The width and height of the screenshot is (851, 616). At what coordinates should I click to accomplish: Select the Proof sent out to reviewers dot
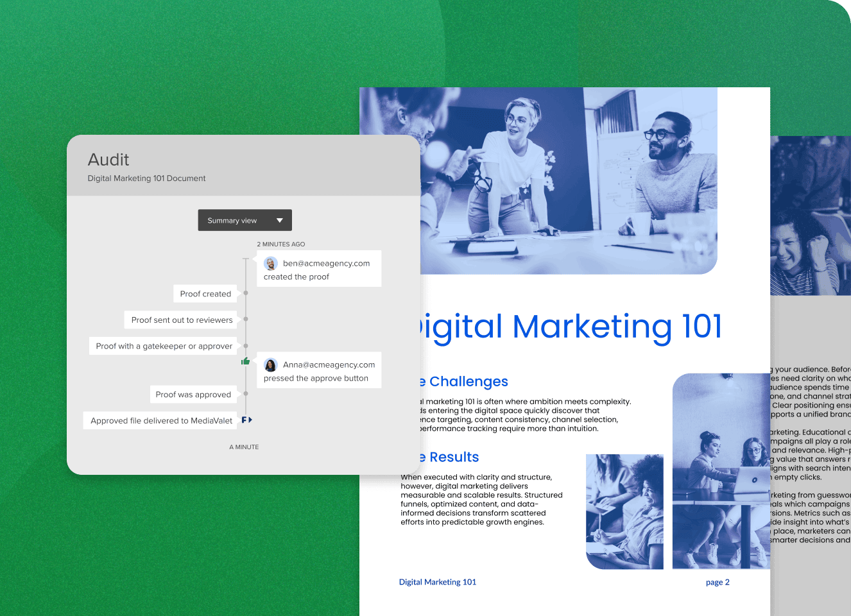click(x=246, y=319)
